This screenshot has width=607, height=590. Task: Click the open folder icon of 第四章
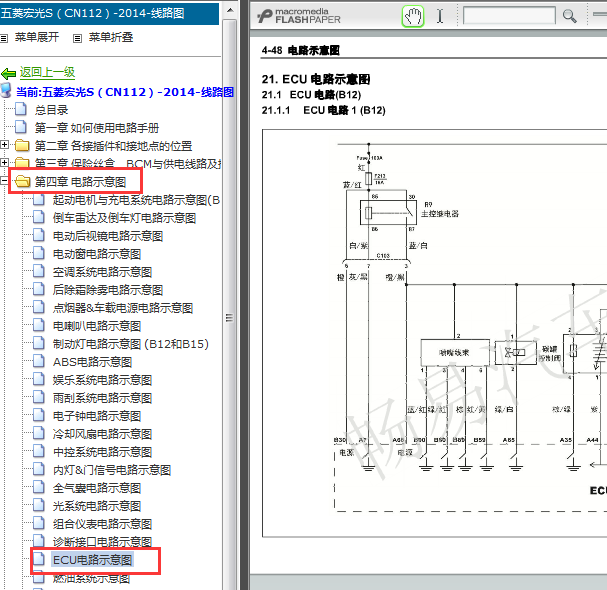click(x=23, y=181)
